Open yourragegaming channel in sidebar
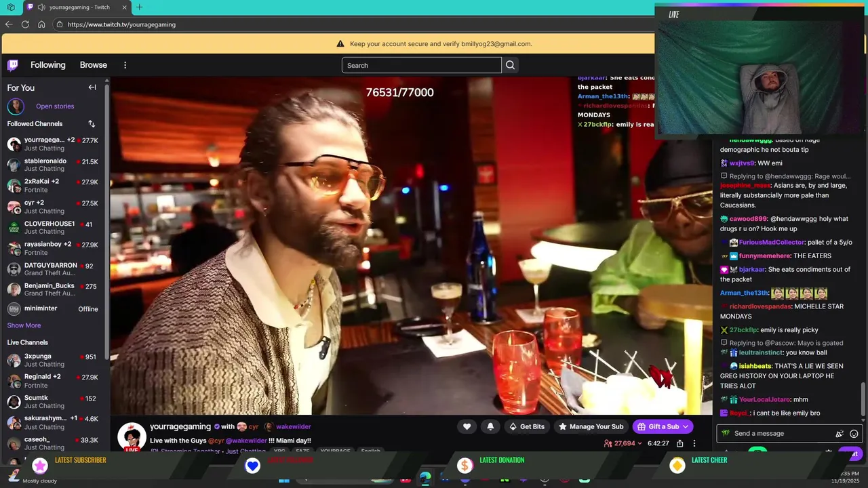 point(53,144)
